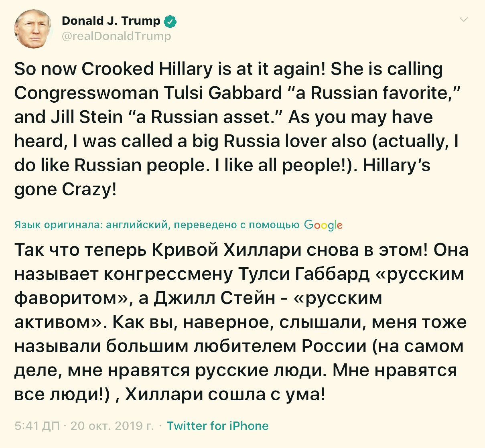485x448 pixels.
Task: Click "Тулси Габбард" in translated text
Action: [x=304, y=274]
